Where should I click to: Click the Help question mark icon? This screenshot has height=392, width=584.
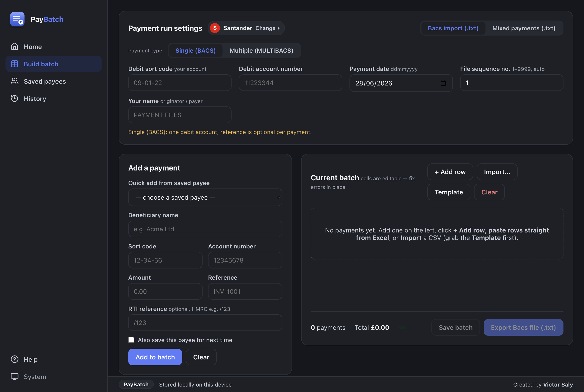(x=15, y=359)
